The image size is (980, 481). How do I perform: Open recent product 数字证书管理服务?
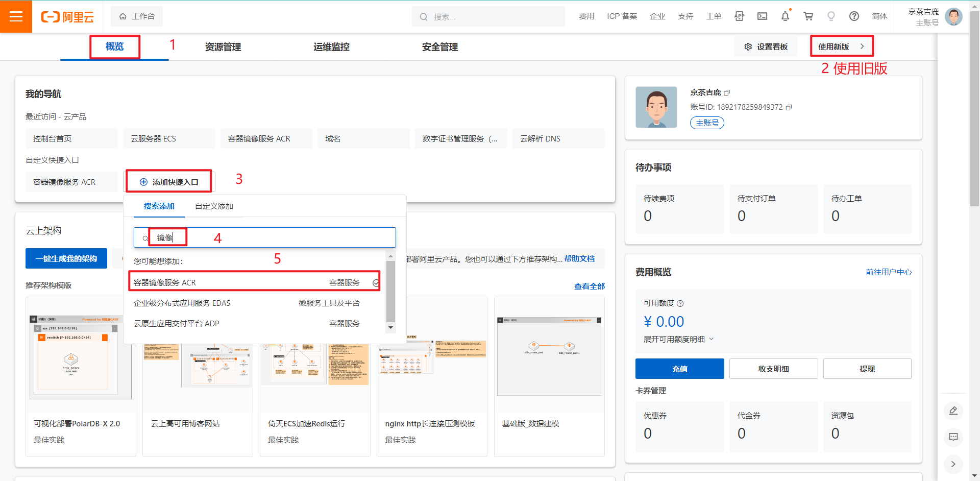pyautogui.click(x=461, y=138)
